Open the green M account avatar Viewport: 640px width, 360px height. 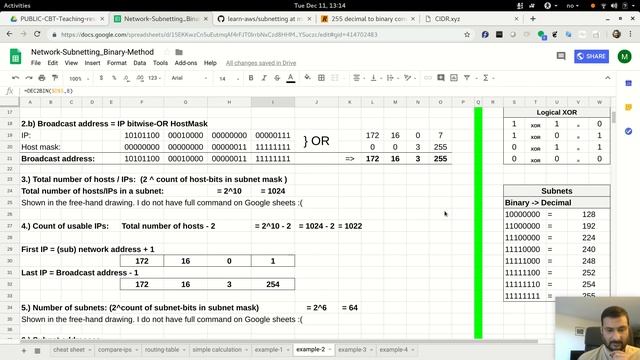point(624,56)
